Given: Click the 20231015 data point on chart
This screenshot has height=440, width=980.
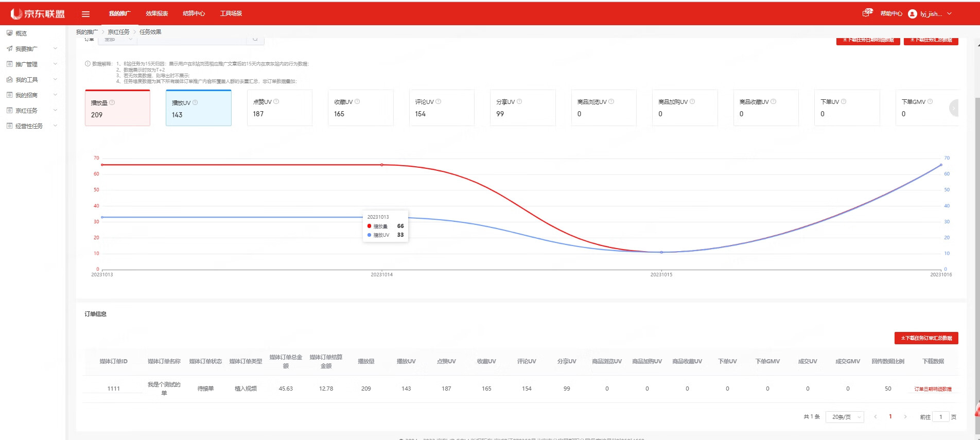Looking at the screenshot, I should pyautogui.click(x=661, y=252).
